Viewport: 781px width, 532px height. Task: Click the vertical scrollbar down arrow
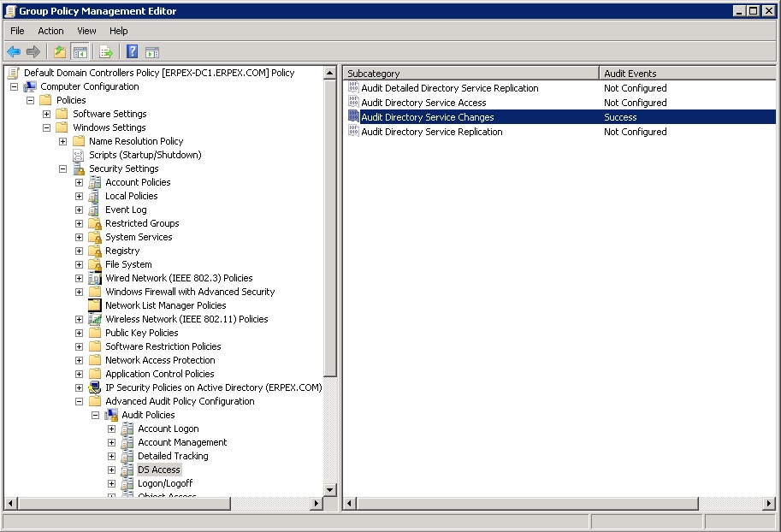(329, 489)
